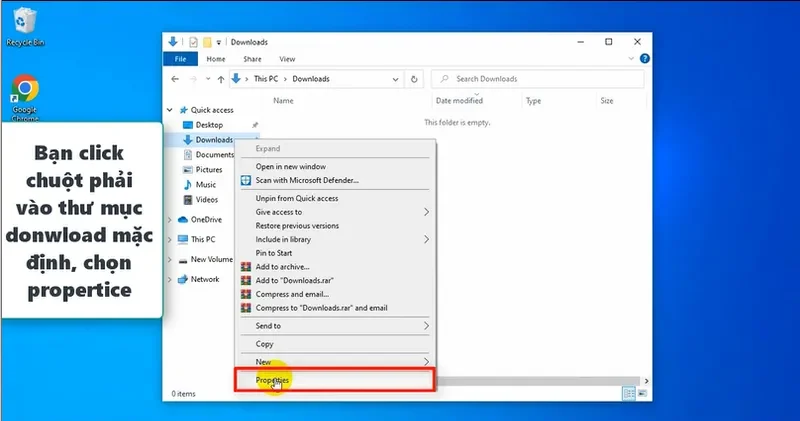Screen dimensions: 800x421
Task: Sort by the Type column header
Action: tap(533, 101)
